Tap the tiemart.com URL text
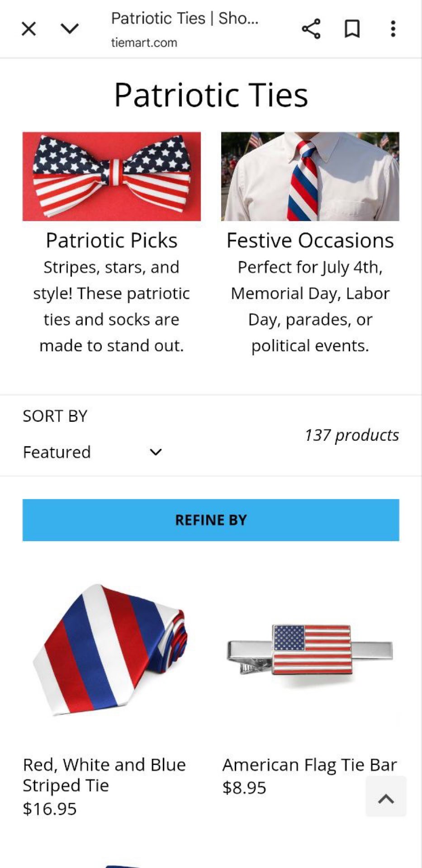 tap(144, 43)
